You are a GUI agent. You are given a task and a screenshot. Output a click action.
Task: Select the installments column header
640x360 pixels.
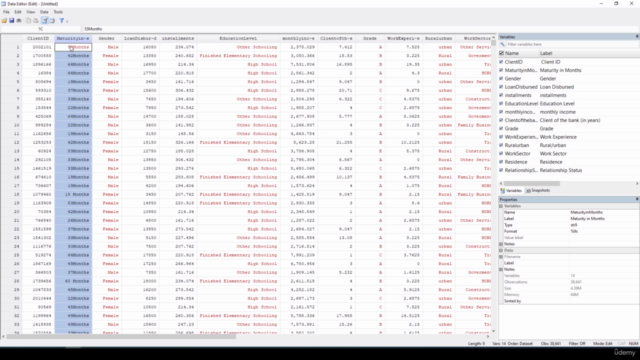178,38
